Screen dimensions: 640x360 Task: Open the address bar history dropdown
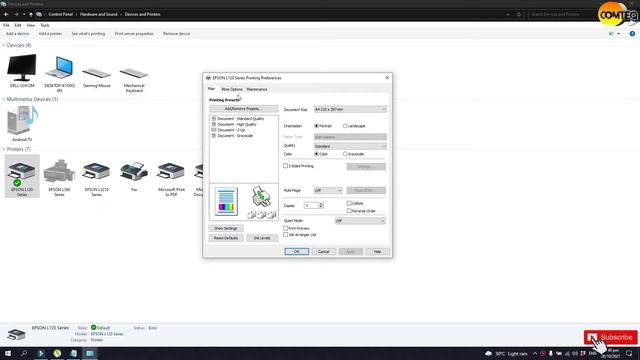[508, 14]
